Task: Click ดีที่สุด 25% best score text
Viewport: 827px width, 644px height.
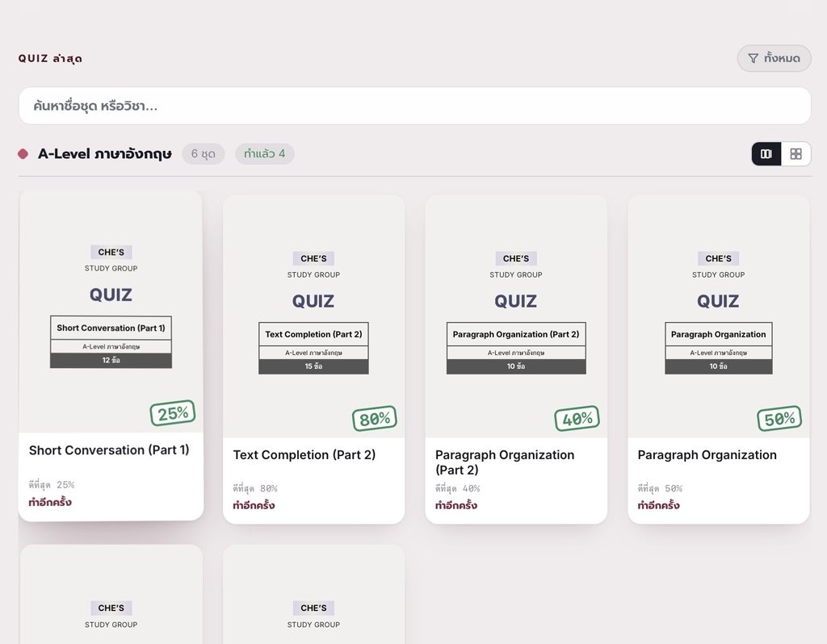Action: pos(52,485)
